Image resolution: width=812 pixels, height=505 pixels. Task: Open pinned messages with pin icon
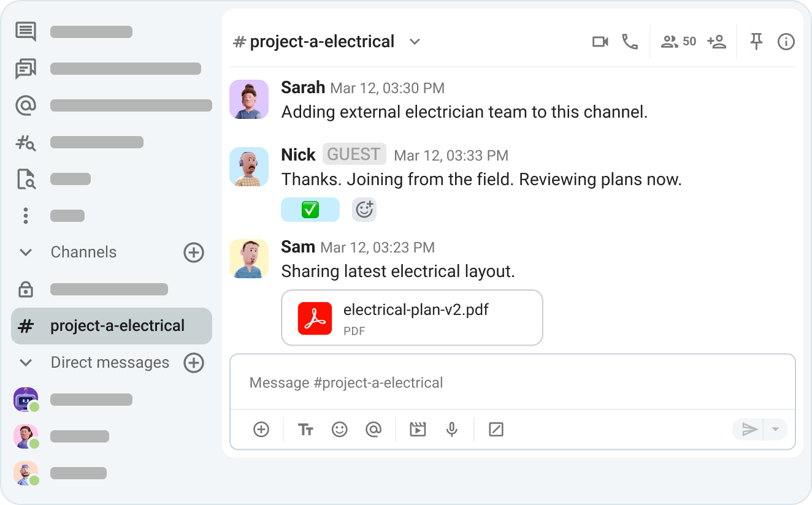[756, 42]
